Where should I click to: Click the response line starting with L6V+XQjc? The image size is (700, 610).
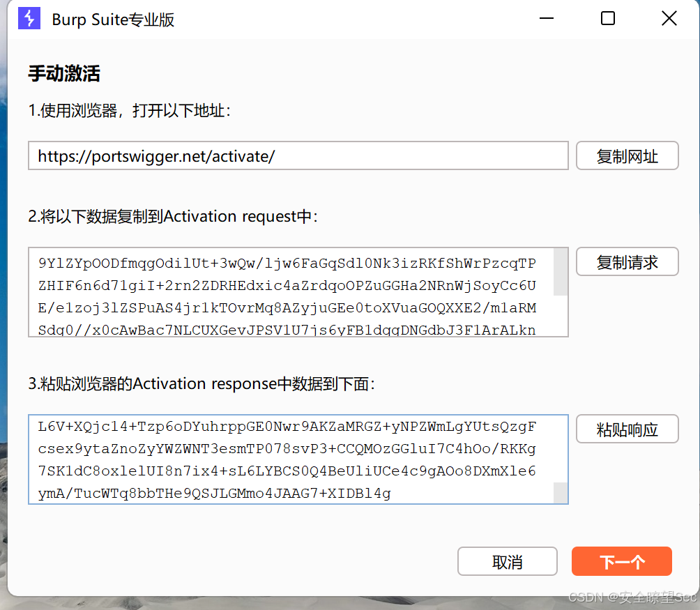pos(287,427)
